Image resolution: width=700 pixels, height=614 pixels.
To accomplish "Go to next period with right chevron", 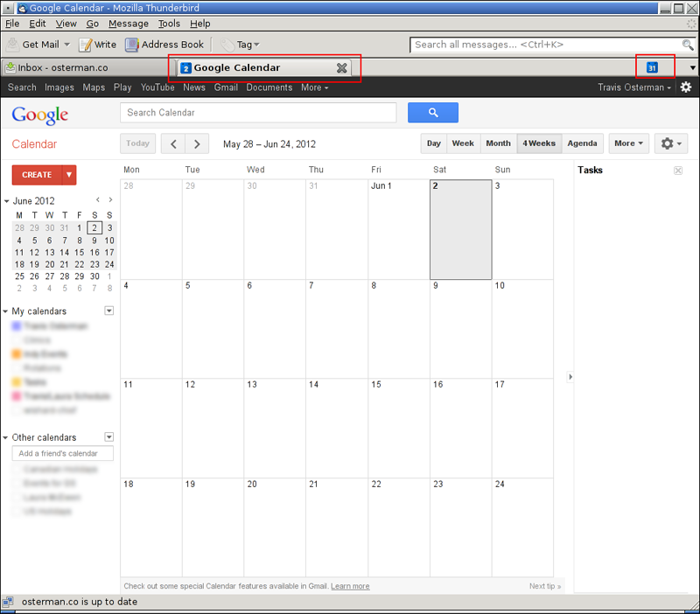I will coord(197,143).
